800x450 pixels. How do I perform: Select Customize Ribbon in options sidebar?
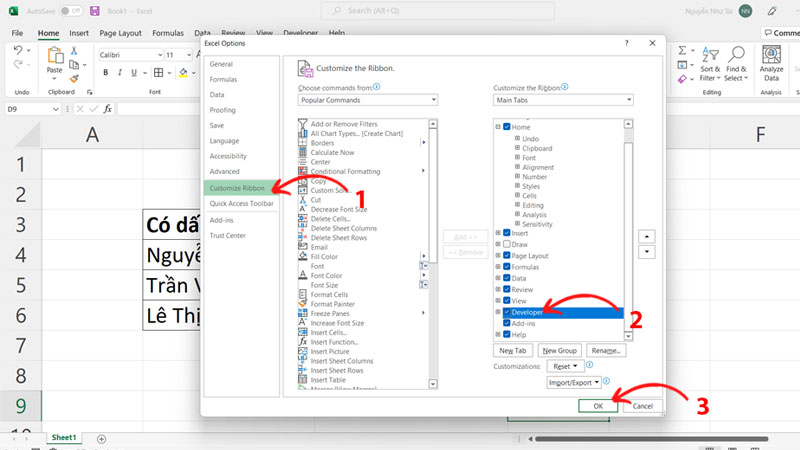click(x=238, y=187)
